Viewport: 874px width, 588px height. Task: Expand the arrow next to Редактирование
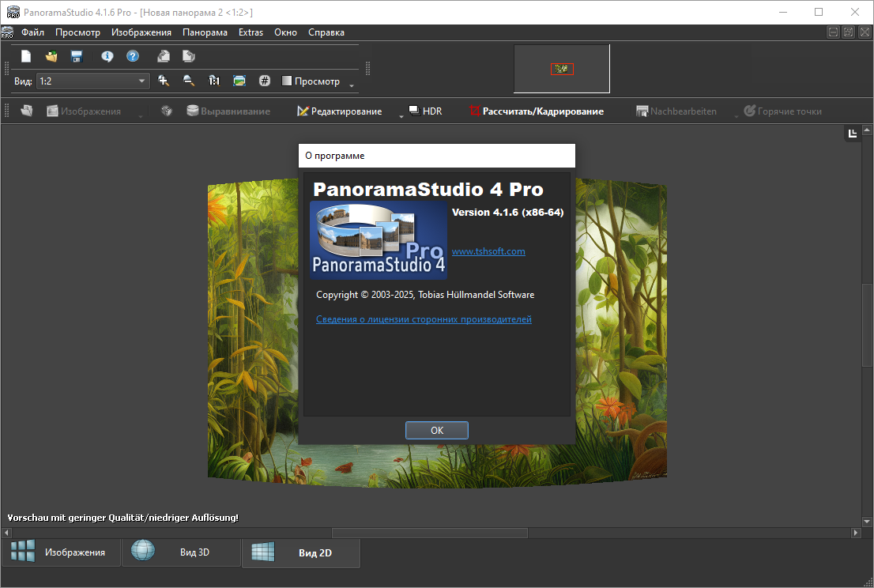point(401,116)
